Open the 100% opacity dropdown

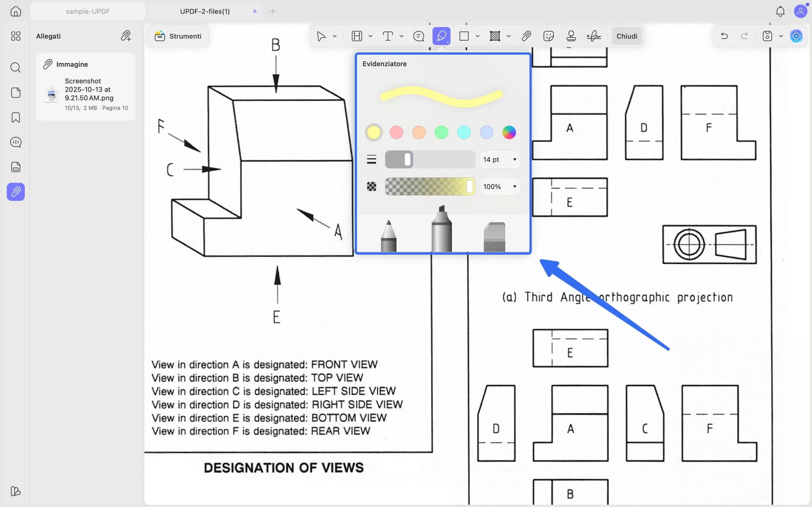click(x=500, y=186)
